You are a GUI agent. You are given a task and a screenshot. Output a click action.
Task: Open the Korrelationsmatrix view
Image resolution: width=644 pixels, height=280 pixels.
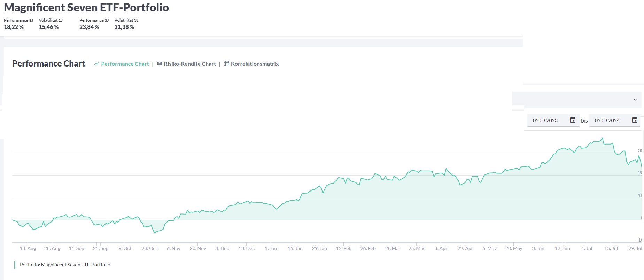tap(255, 64)
